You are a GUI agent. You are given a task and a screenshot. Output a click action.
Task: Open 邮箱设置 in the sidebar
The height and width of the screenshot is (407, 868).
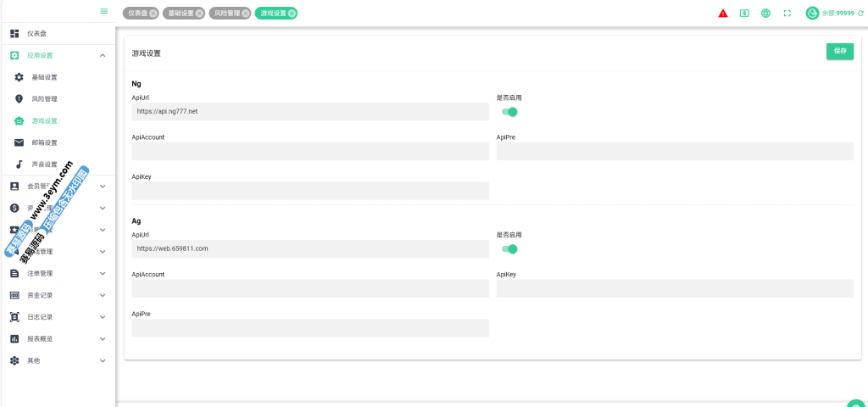pyautogui.click(x=45, y=142)
